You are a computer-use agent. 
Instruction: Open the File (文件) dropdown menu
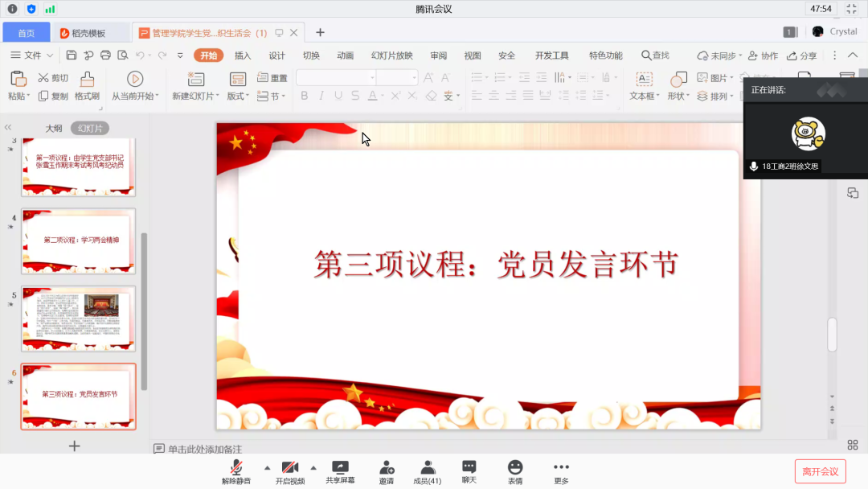tap(32, 55)
